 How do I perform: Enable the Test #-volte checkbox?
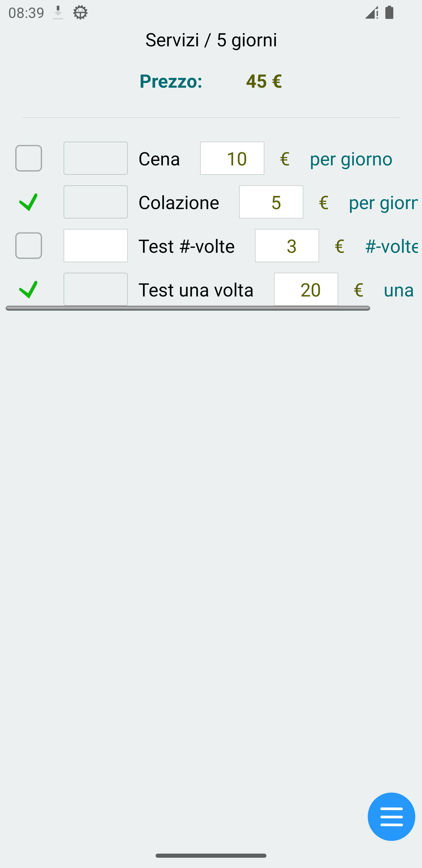29,246
